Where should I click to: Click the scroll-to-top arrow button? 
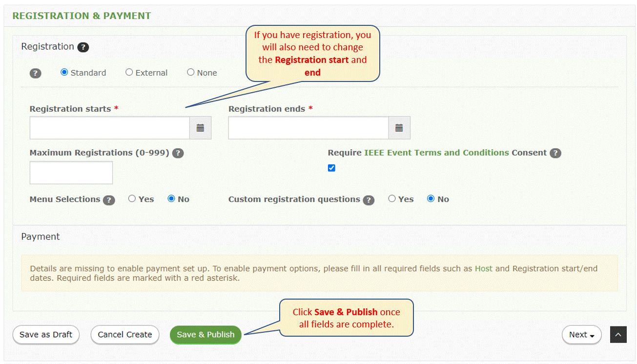point(618,335)
